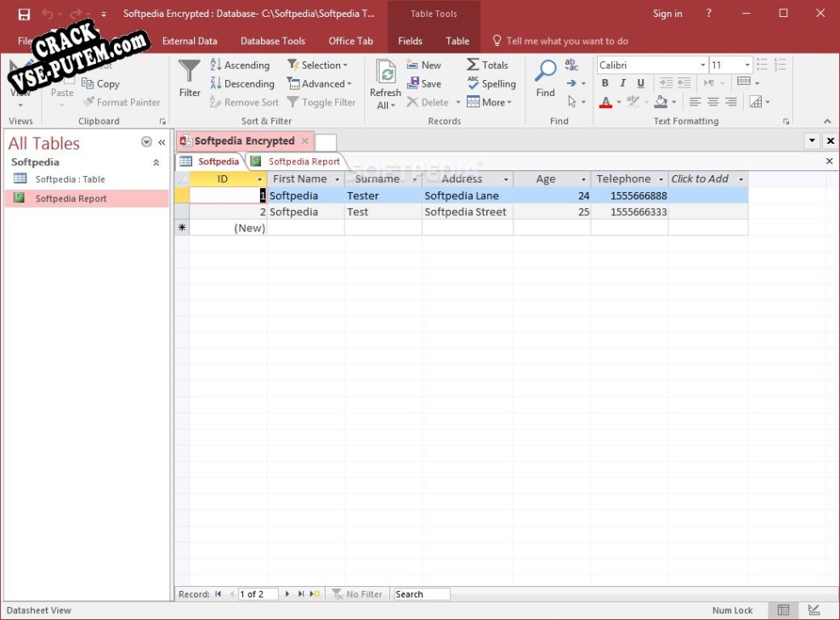Click the Totals sigma icon
Screen dimensions: 840x620
(474, 65)
